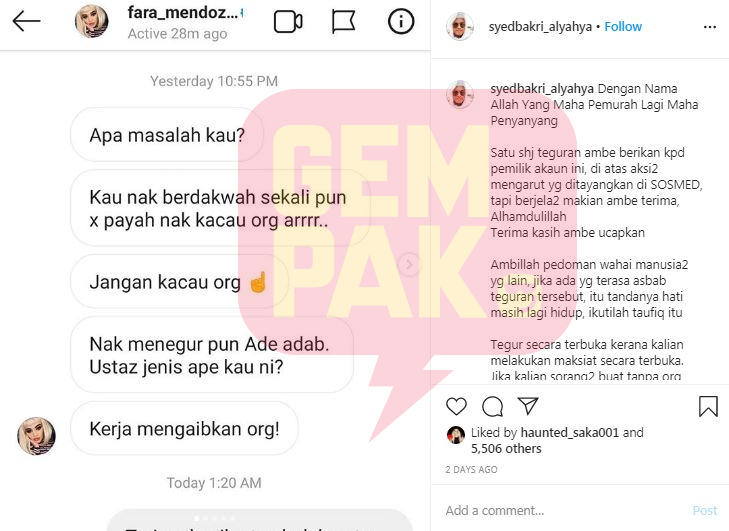Screen dimensions: 729x531
Task: Open the sender avatar beside 'Kerja mengaibkan org!'
Action: (36, 436)
